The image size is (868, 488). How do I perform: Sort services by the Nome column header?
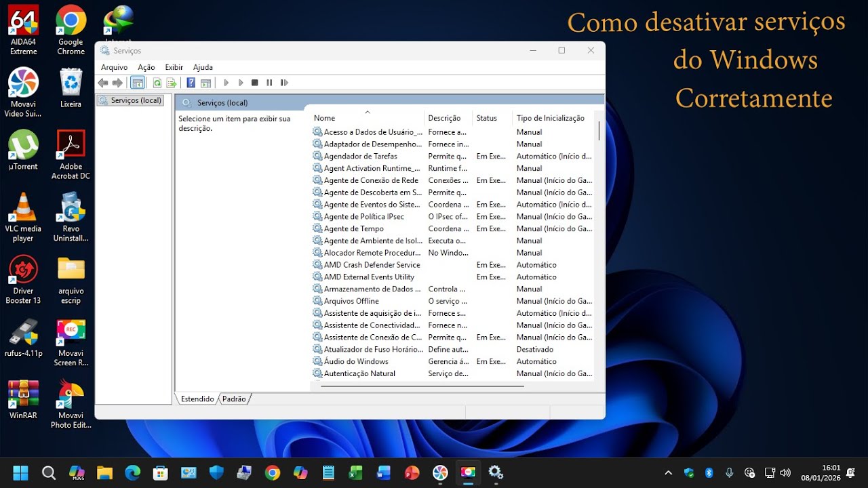pyautogui.click(x=367, y=118)
